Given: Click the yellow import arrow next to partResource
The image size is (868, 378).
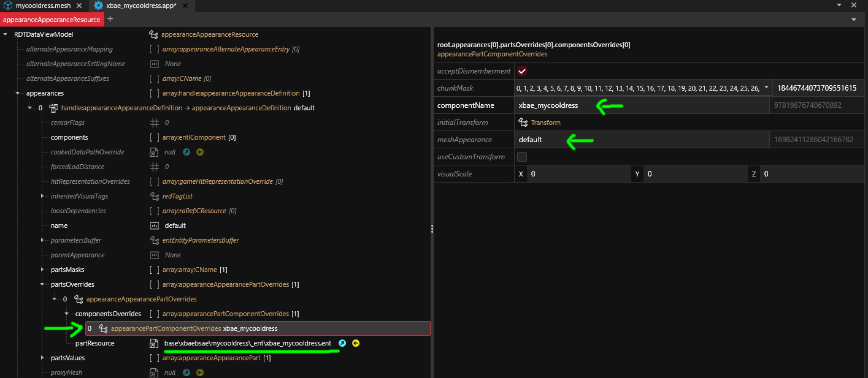Looking at the screenshot, I should click(356, 343).
